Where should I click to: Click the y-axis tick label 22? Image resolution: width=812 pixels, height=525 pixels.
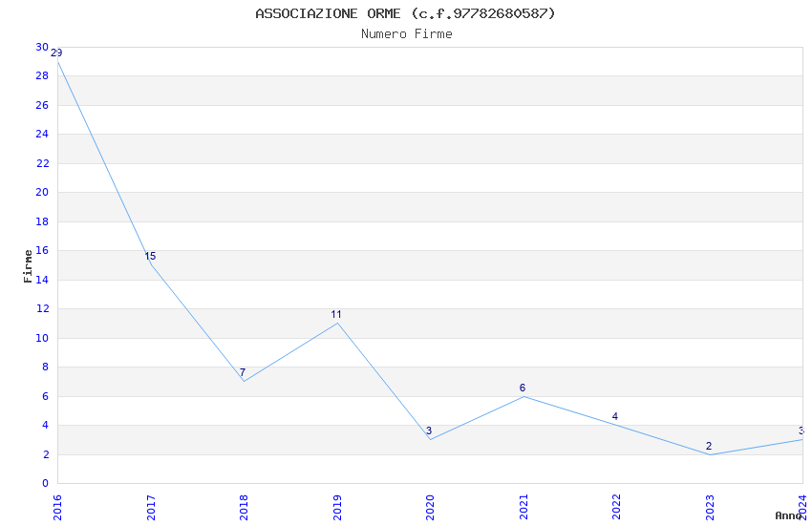(42, 163)
